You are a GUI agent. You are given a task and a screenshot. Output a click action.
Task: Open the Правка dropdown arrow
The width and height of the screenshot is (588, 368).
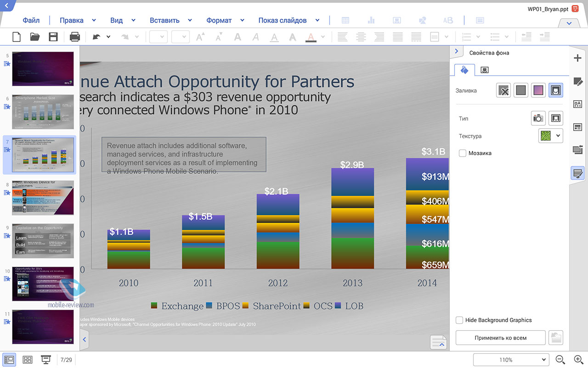pos(94,20)
